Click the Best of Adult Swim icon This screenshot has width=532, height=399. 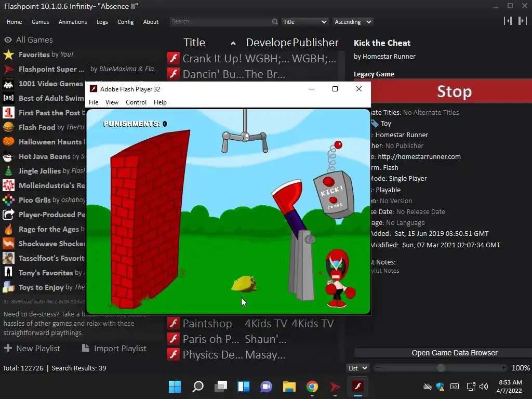[x=8, y=98]
